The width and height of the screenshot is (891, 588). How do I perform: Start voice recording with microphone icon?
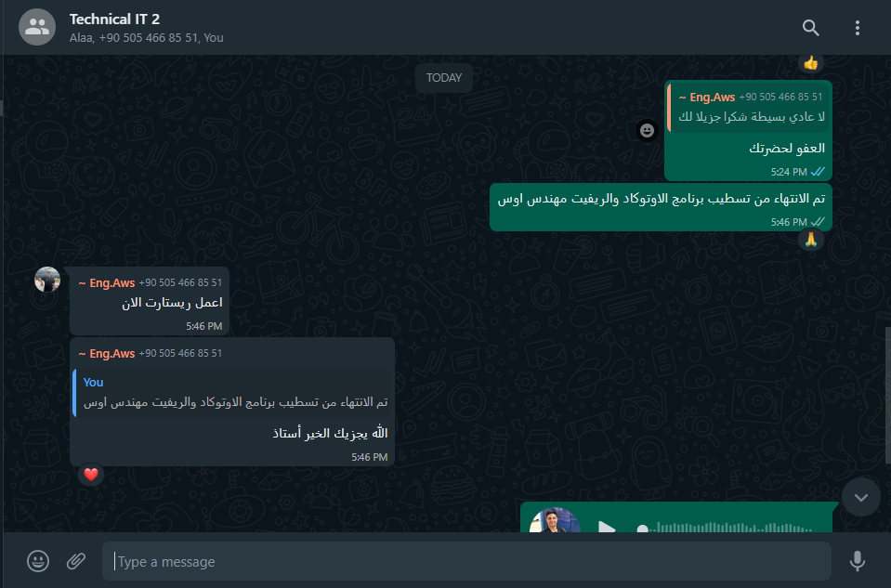pos(857,561)
